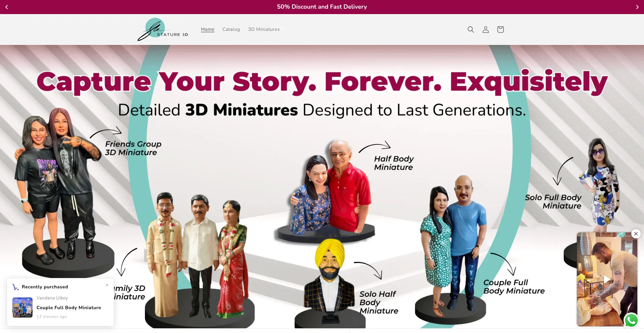
Task: Click the Stature 3D logo
Action: coord(163,30)
